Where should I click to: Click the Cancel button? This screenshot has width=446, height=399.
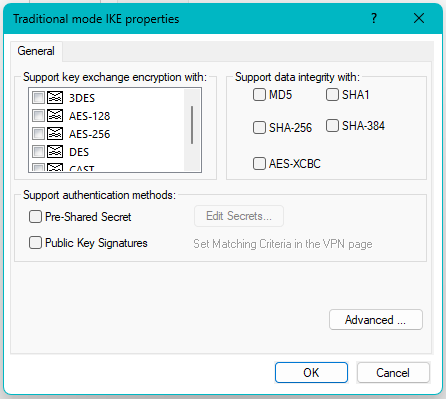pos(393,372)
